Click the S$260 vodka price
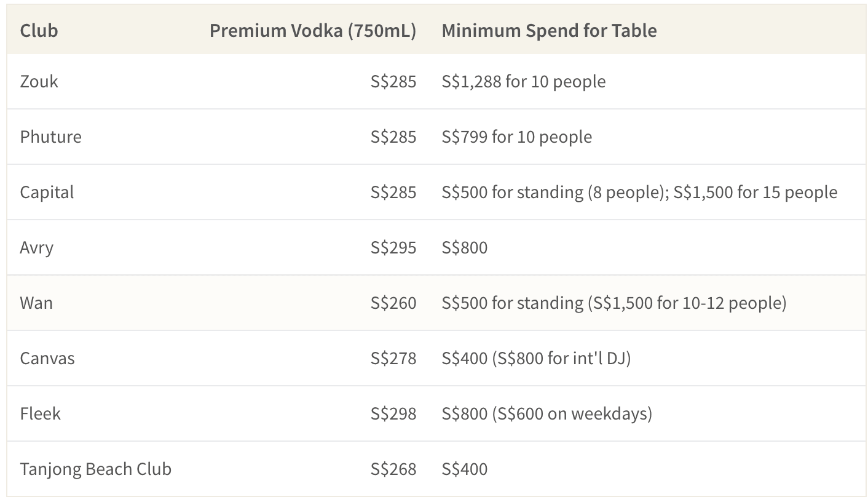This screenshot has width=868, height=502. coord(393,303)
